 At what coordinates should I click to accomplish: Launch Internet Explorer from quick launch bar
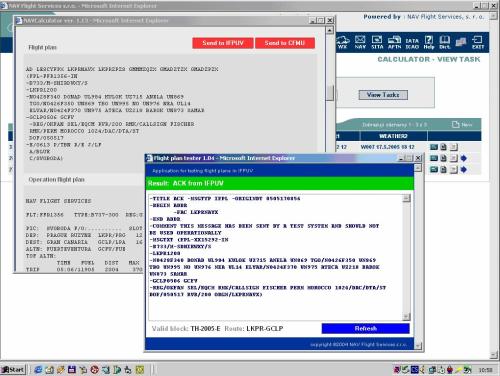click(38, 370)
